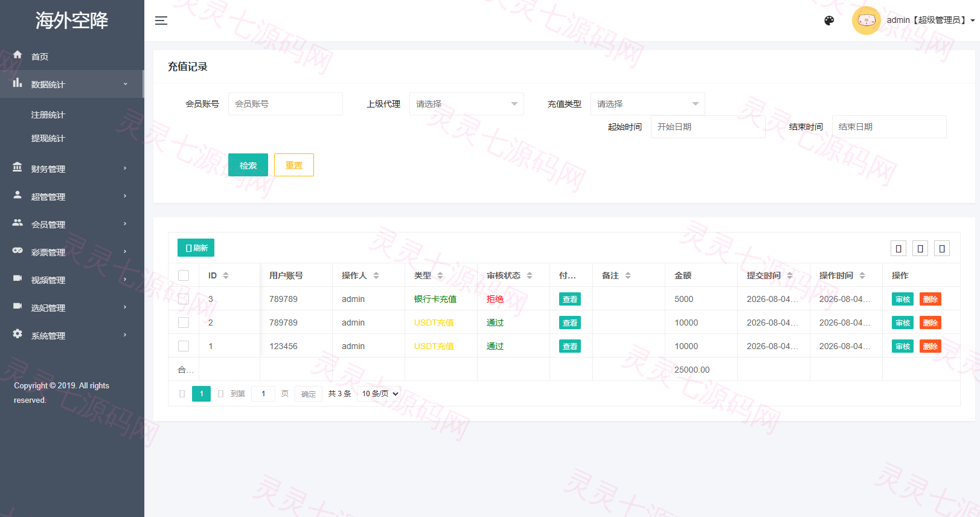
Task: Click the 视频管理 camera icon
Action: (x=18, y=278)
